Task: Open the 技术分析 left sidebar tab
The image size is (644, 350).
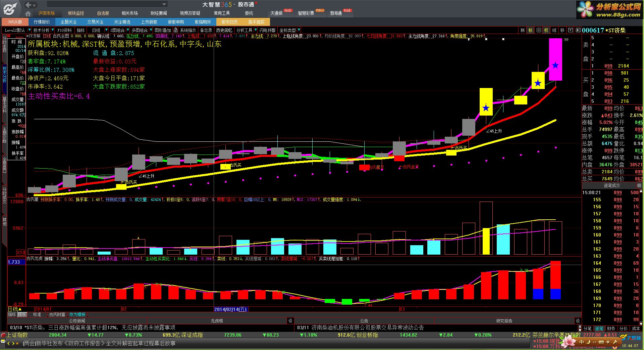Action: click(4, 75)
